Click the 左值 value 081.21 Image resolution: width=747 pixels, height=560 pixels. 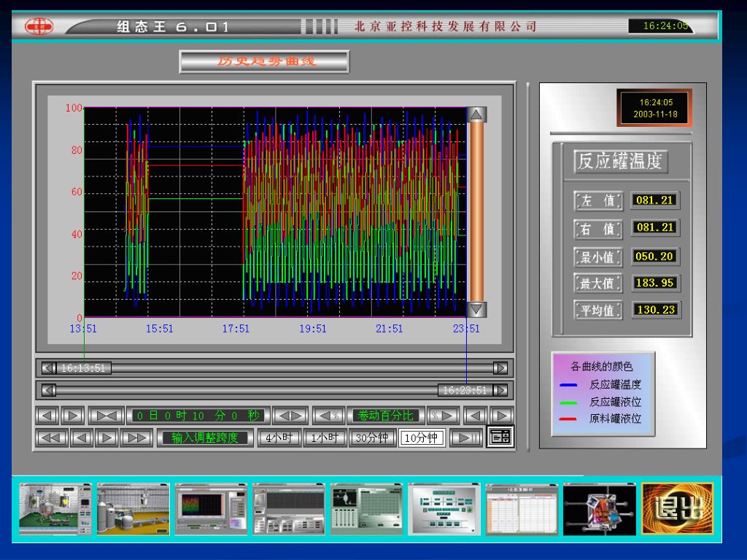coord(654,200)
